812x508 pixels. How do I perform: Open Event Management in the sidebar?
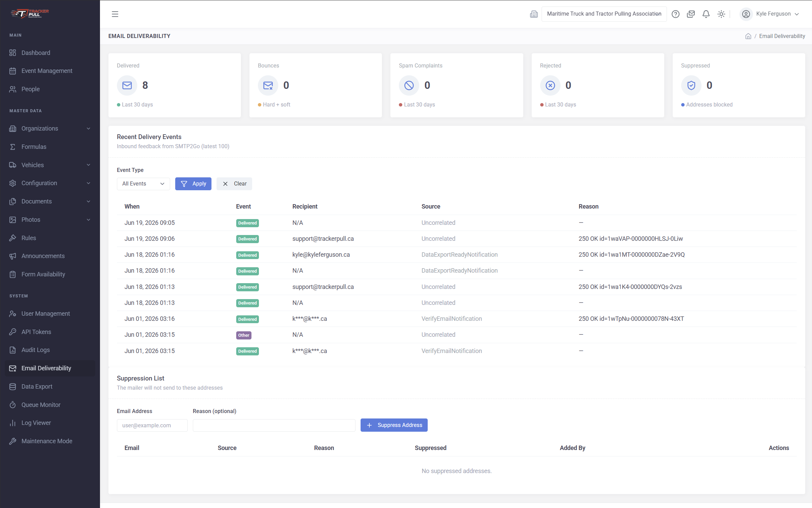(50, 71)
